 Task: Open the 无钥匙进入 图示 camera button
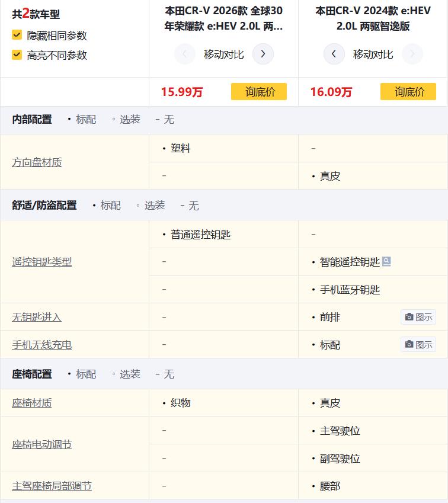418,317
